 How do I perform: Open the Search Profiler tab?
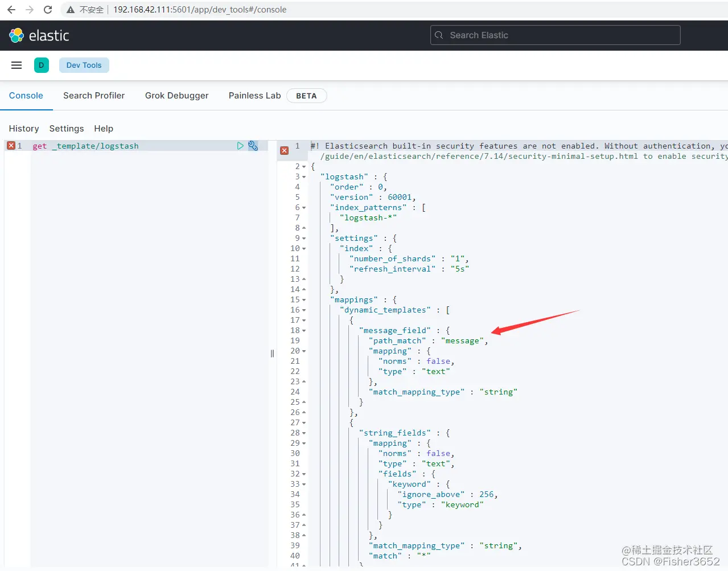click(x=94, y=96)
